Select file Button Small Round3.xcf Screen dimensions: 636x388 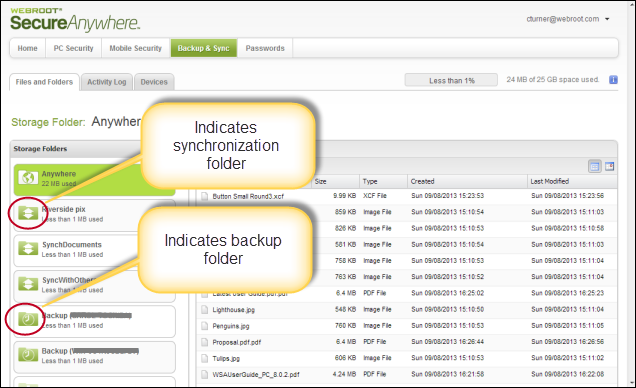point(248,196)
